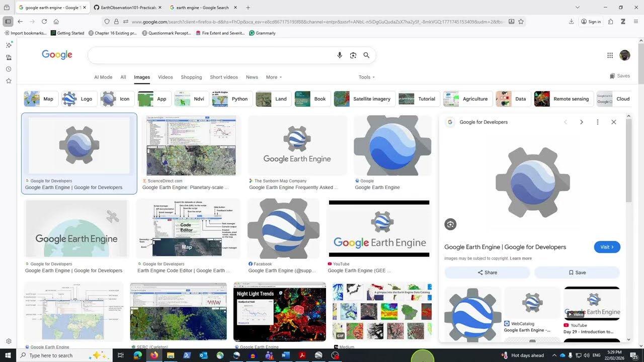Viewport: 644px width, 362px height.
Task: Open sidebar settings gear
Action: [9, 341]
